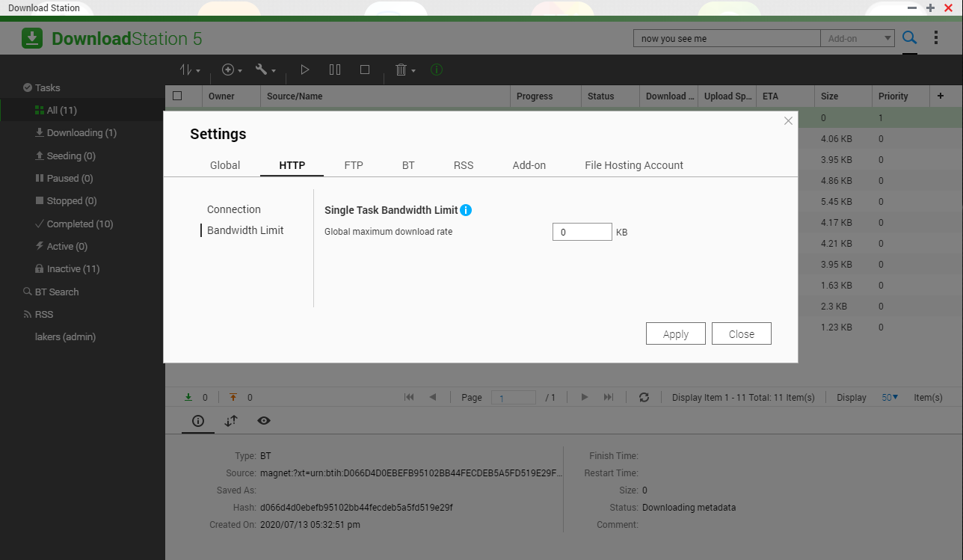963x560 pixels.
Task: Click the pause toolbar icon
Action: 335,70
